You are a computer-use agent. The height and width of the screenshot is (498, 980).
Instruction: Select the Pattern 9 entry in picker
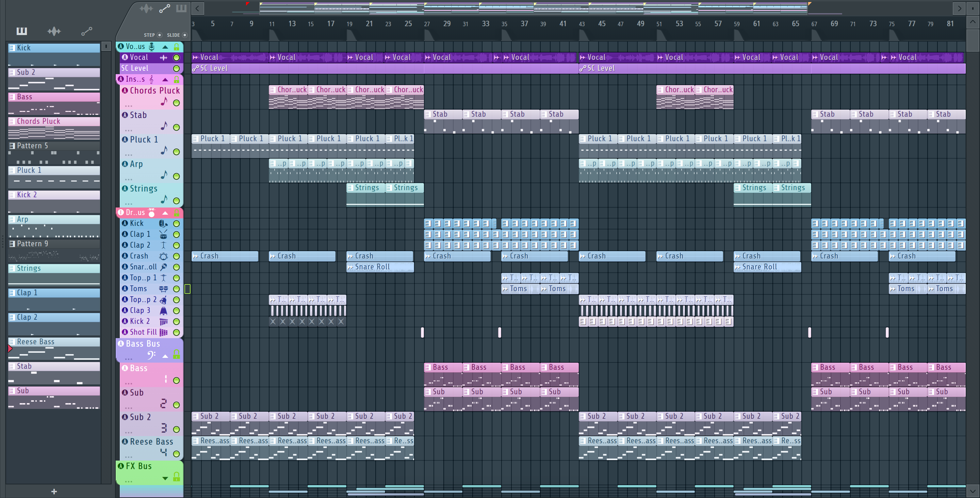coord(54,250)
